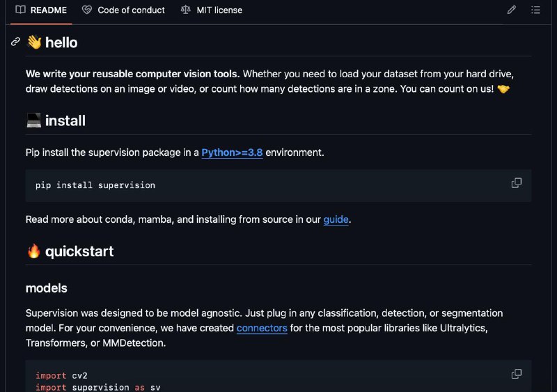Viewport: 557px width, 392px height.
Task: Click inside the pip install supervision code
Action: coord(95,185)
